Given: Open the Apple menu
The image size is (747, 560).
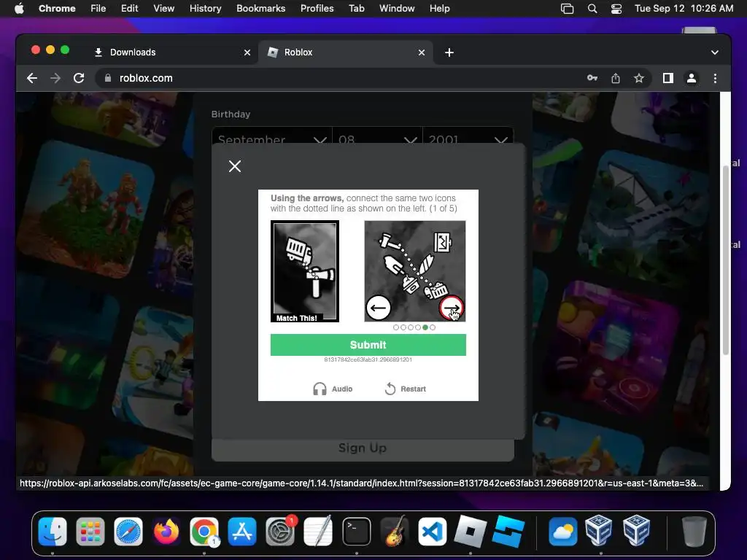Looking at the screenshot, I should 19,8.
